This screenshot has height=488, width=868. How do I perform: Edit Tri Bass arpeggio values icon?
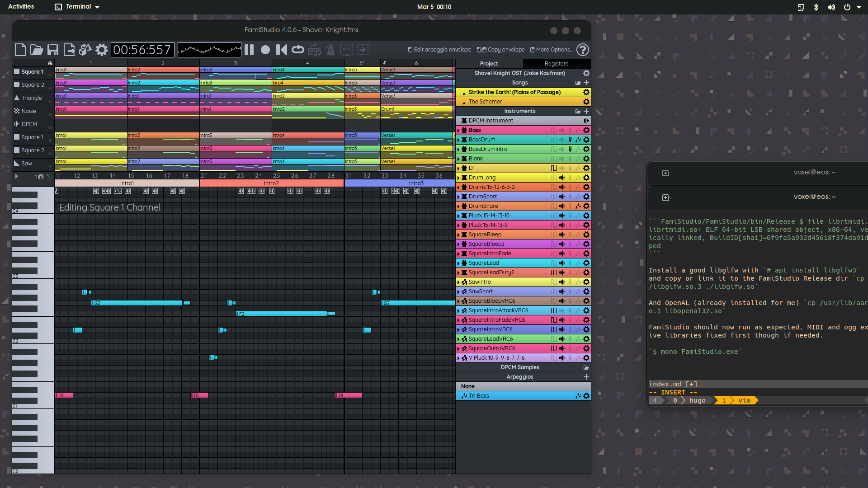[x=578, y=396]
